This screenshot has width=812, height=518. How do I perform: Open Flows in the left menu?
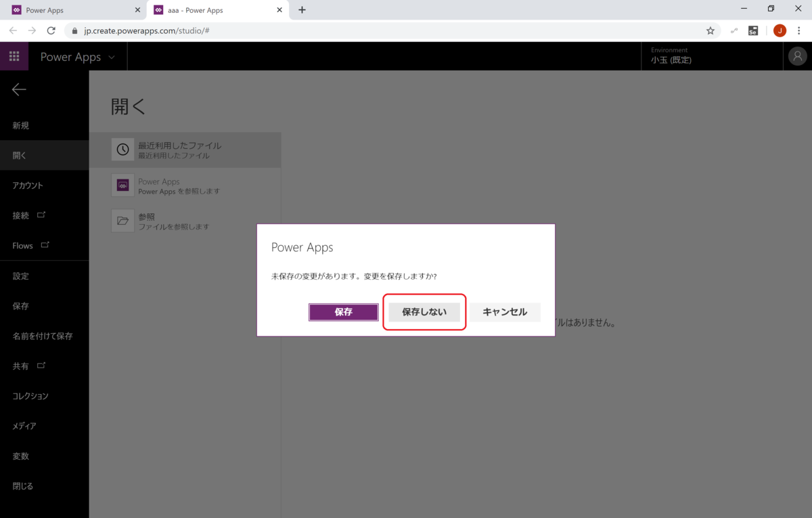44,245
